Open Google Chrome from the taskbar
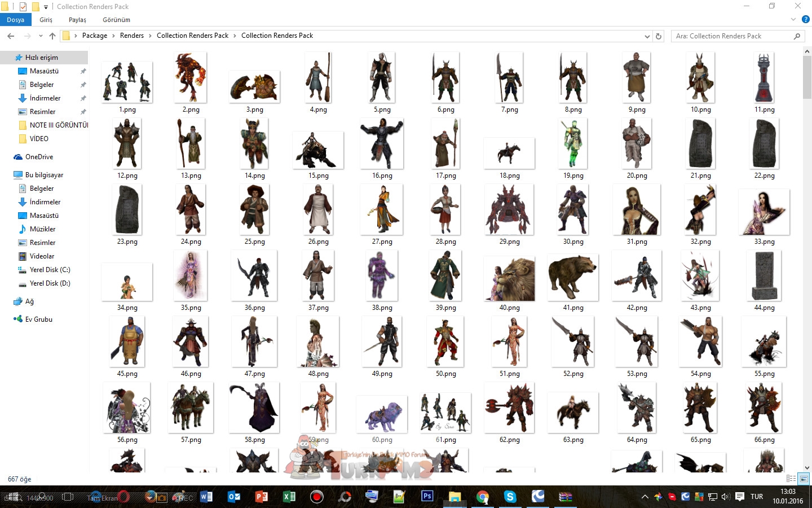The width and height of the screenshot is (812, 508). pyautogui.click(x=483, y=497)
